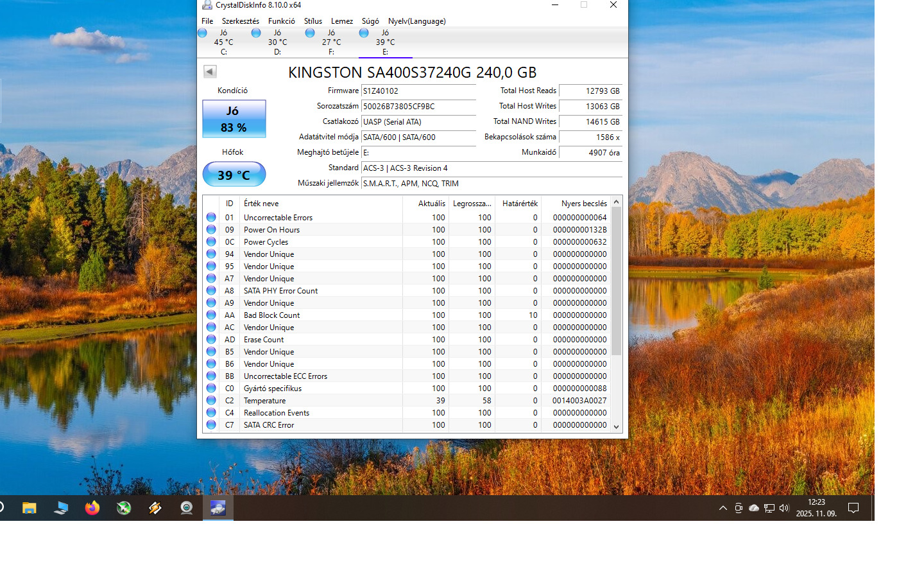Select the E: drive tab at 39 °C
This screenshot has width=924, height=578.
pyautogui.click(x=385, y=42)
